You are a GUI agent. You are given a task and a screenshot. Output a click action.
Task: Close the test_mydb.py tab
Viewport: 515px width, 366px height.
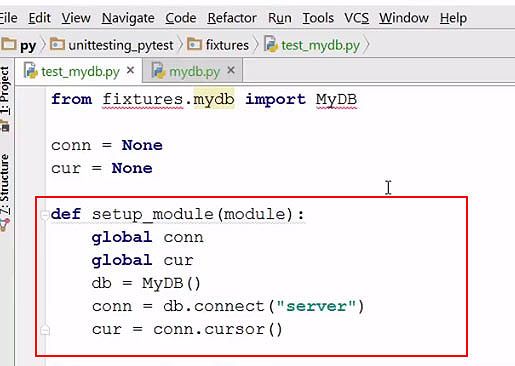131,70
